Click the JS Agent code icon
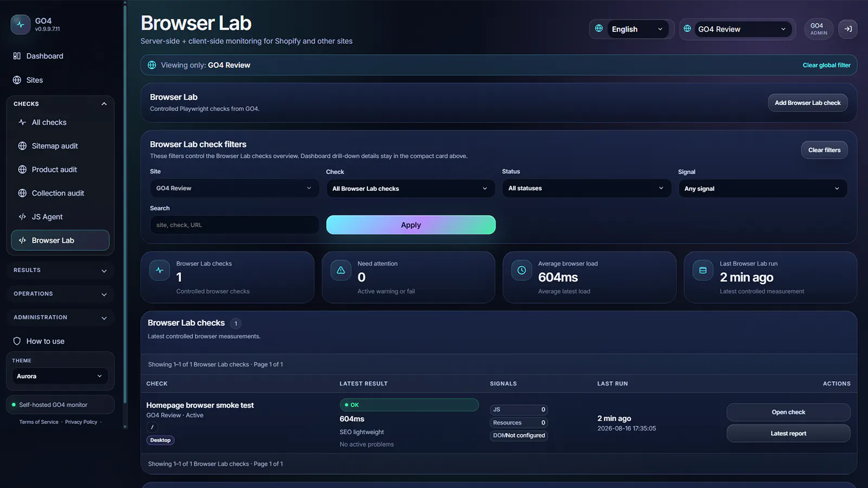Viewport: 868px width, 488px height. pyautogui.click(x=22, y=217)
